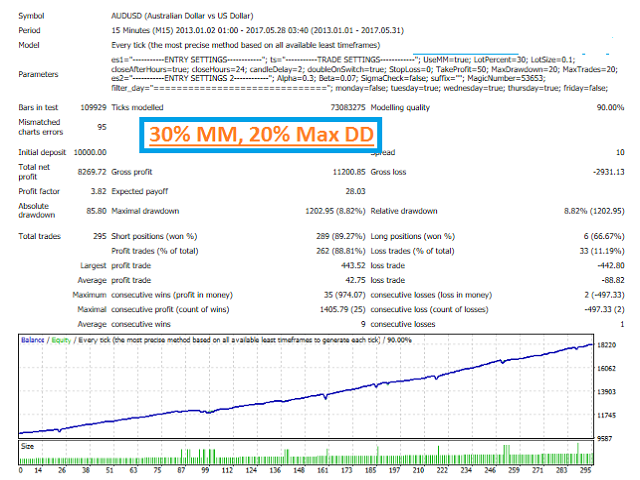Click Profit factor value 3.82
640x480 pixels.
coord(98,191)
